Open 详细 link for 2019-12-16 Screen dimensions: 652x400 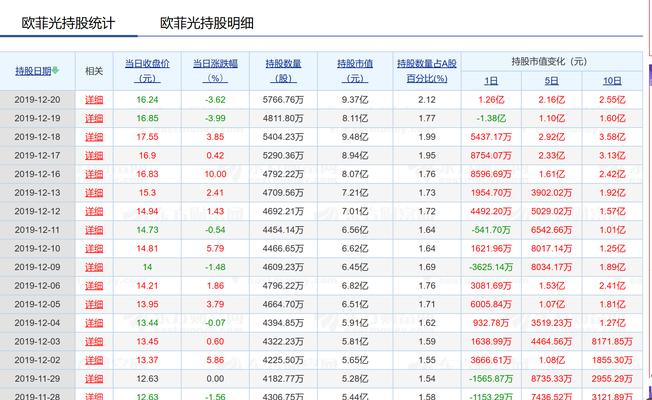point(94,174)
